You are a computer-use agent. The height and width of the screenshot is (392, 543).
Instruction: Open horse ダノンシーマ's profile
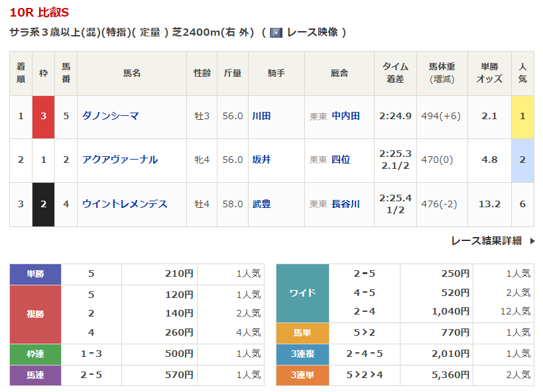click(x=110, y=116)
